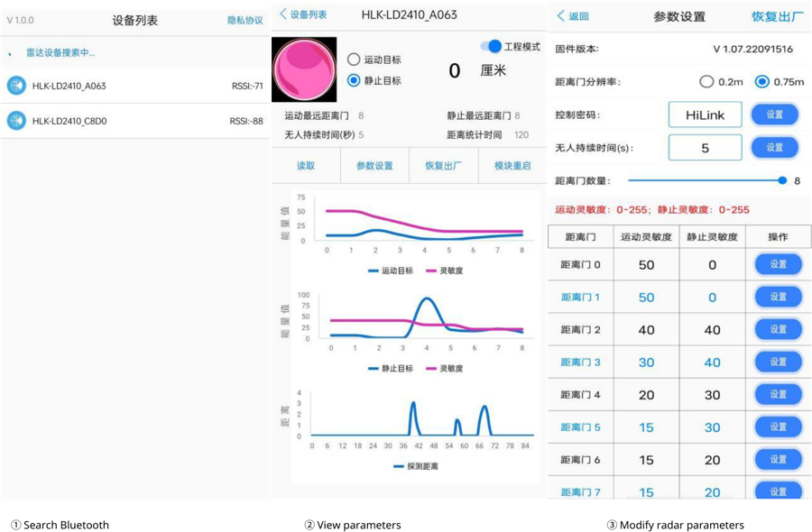Tap 设置 button next to 控制密码
The height and width of the screenshot is (532, 812).
point(775,115)
